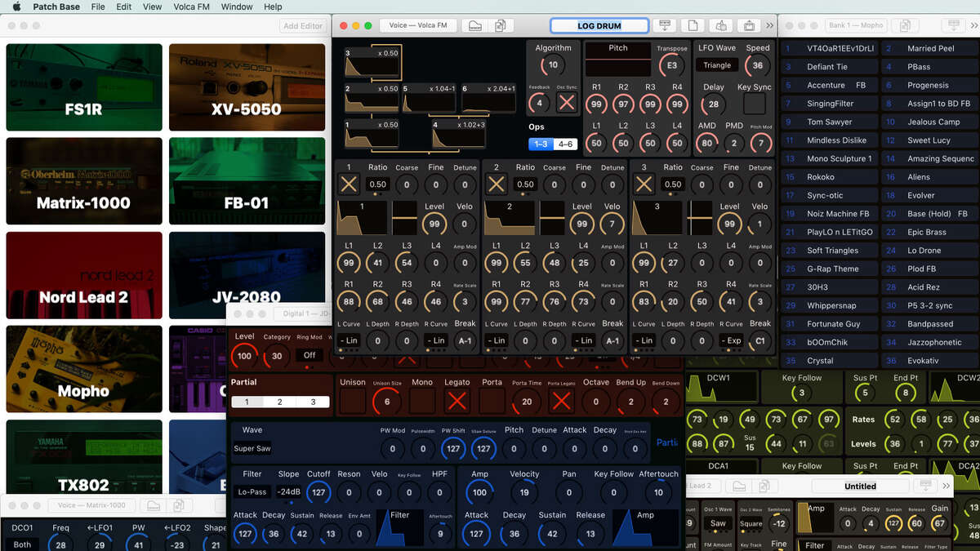
Task: Disable the Legato toggle
Action: tap(457, 400)
